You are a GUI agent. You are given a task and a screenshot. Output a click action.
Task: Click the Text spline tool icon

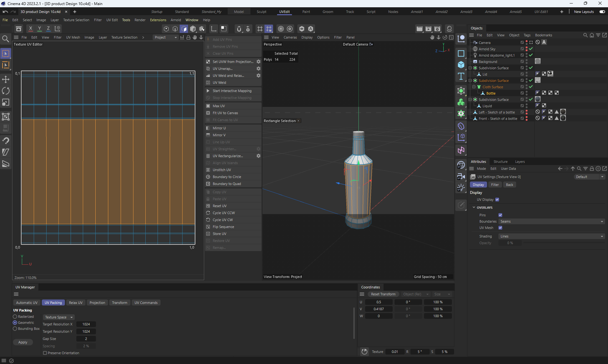[461, 76]
